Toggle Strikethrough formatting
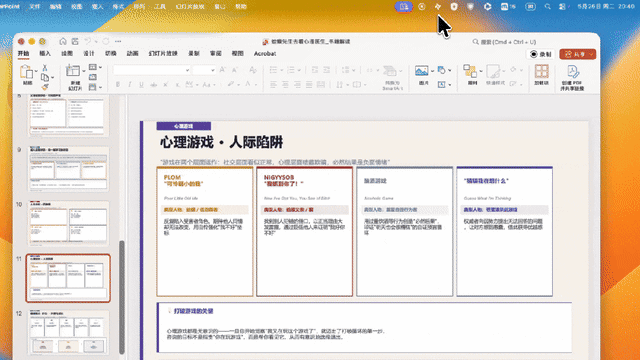The width and height of the screenshot is (640, 360). pyautogui.click(x=153, y=85)
